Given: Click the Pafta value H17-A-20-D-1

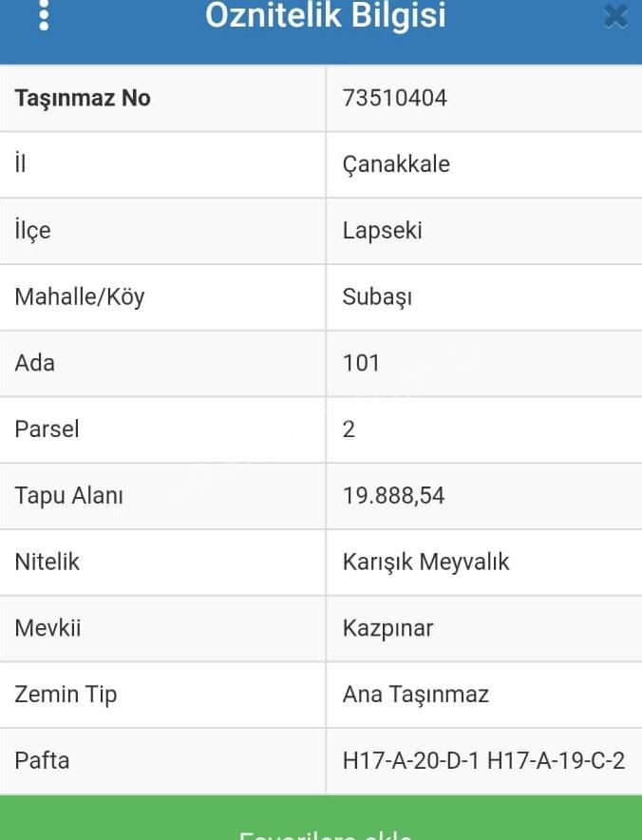Looking at the screenshot, I should [411, 761].
